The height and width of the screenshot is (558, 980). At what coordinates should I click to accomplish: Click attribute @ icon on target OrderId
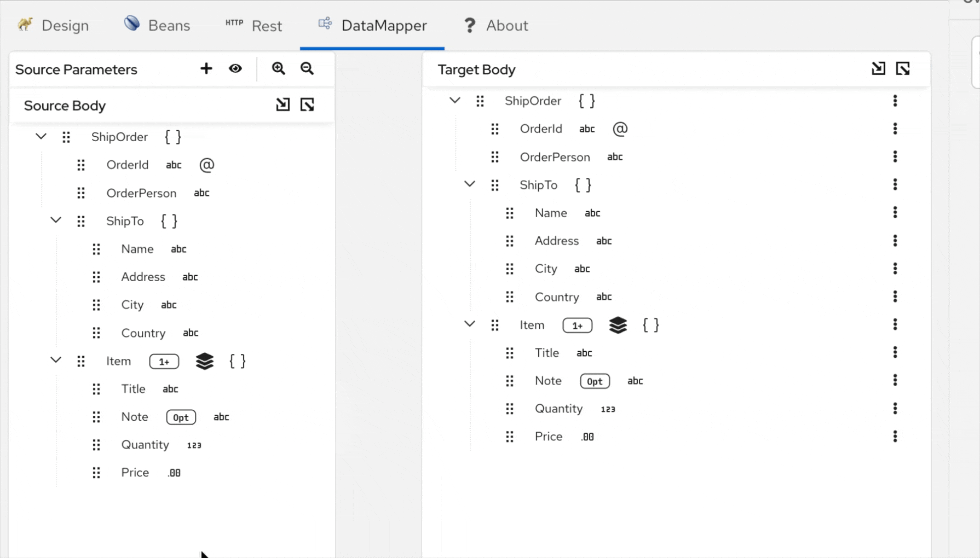click(620, 129)
